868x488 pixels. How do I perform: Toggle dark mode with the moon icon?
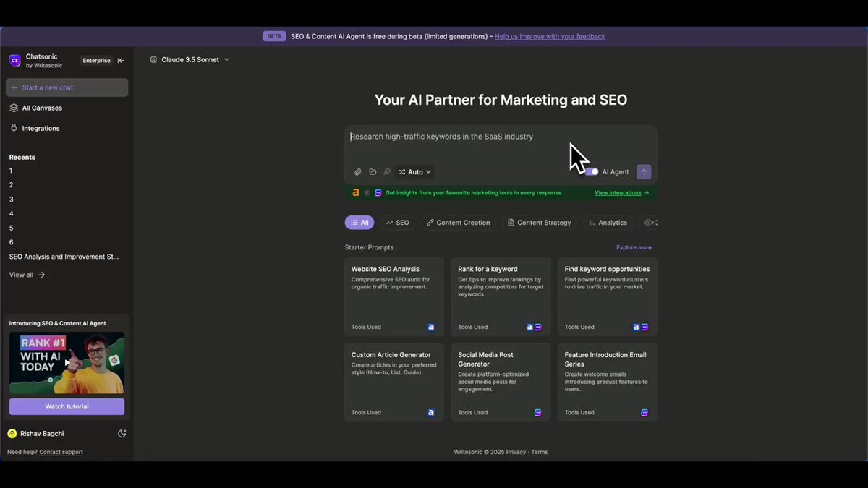click(122, 434)
